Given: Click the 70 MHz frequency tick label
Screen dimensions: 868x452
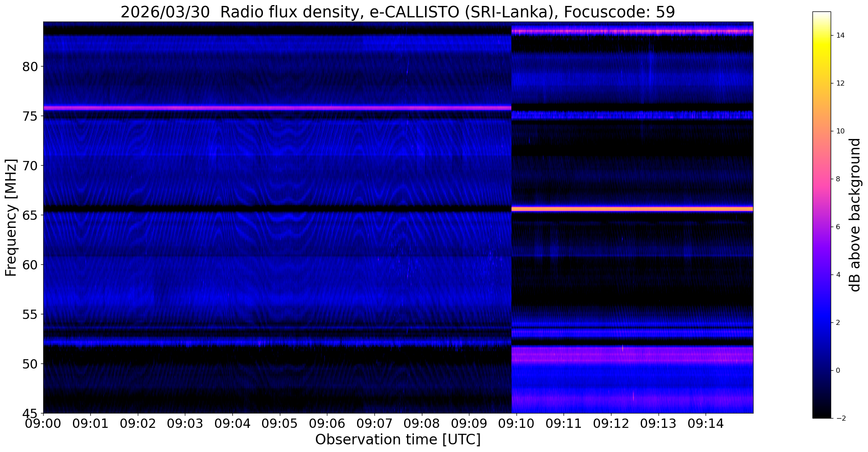Looking at the screenshot, I should 30,166.
